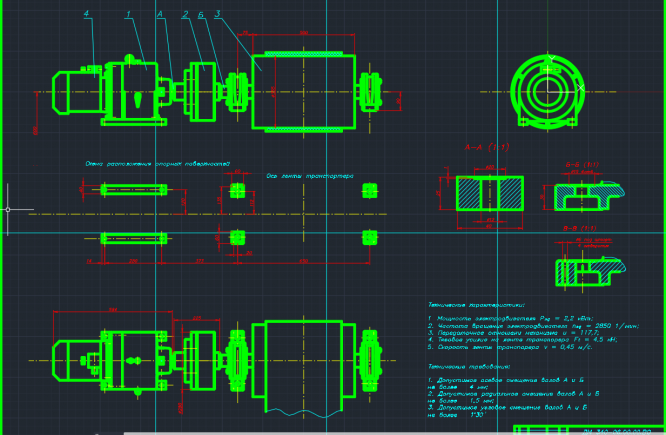Viewport: 666px width, 435px height.
Task: Select the drum rectangle in the top assembly
Action: 304,92
